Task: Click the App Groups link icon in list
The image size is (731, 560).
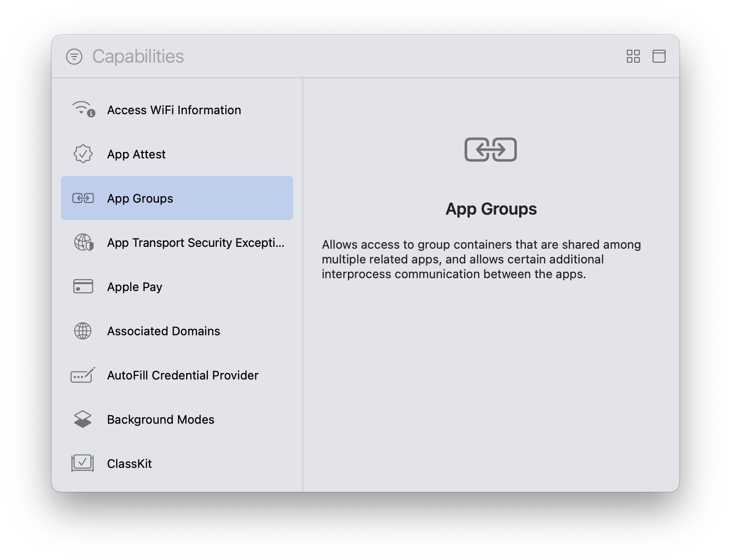Action: click(x=83, y=198)
